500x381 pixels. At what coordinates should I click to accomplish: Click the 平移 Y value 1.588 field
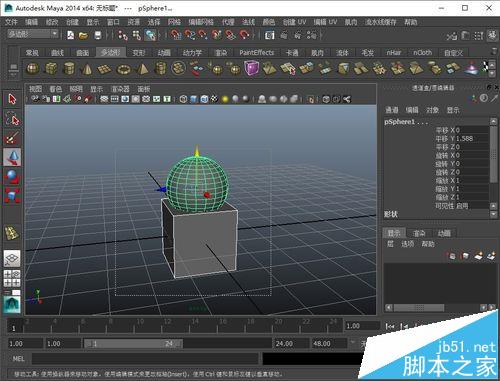tap(472, 138)
